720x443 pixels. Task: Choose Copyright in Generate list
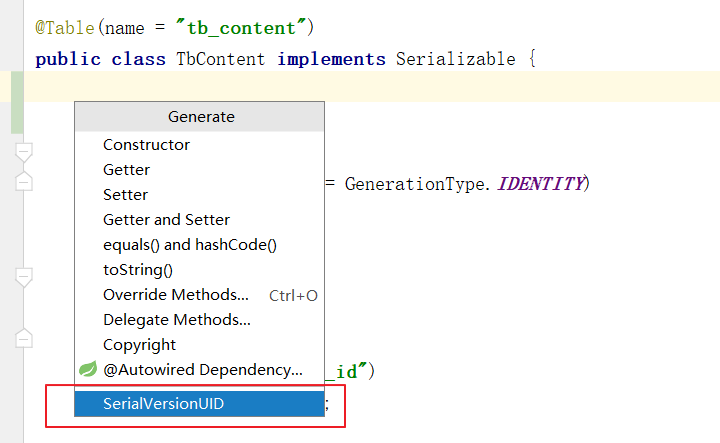199,345
